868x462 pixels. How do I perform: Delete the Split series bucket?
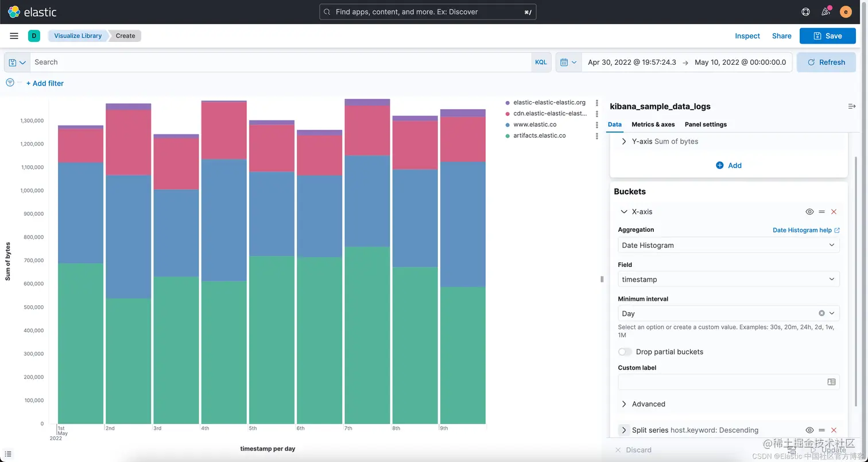(834, 430)
